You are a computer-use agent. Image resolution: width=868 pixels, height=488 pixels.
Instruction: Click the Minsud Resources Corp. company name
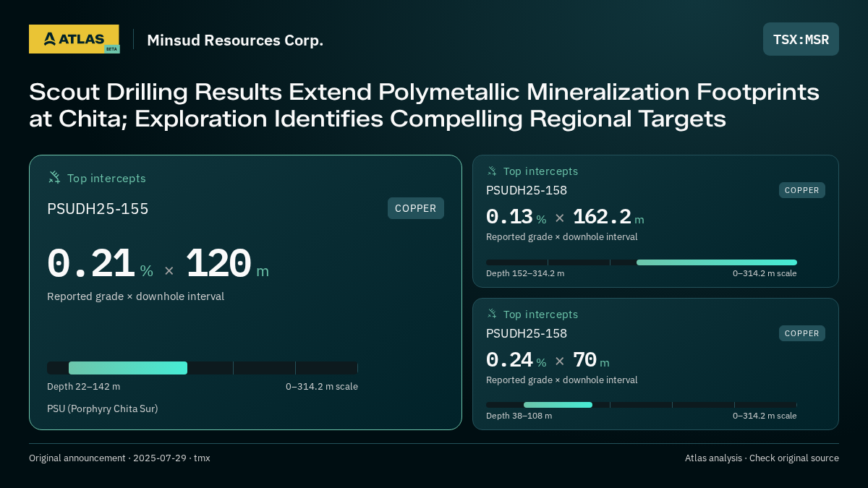point(235,40)
